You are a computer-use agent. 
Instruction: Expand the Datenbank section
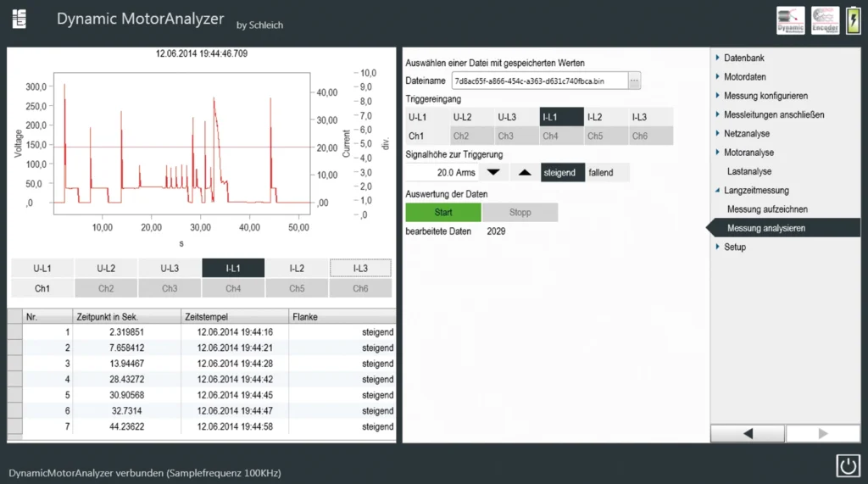point(743,58)
